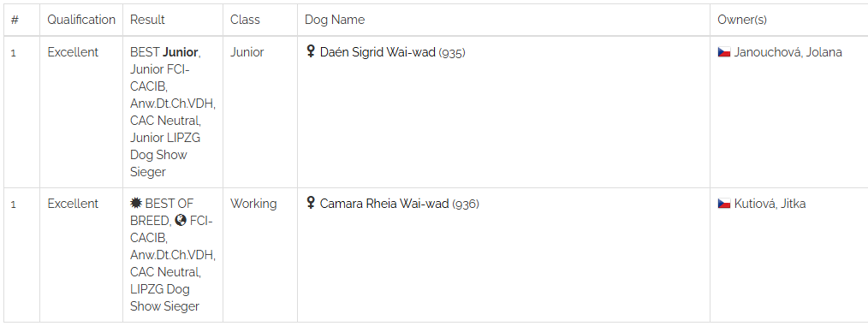Click the female symbol beside Daén Sigrid Wai-wad
This screenshot has width=868, height=326.
[311, 51]
